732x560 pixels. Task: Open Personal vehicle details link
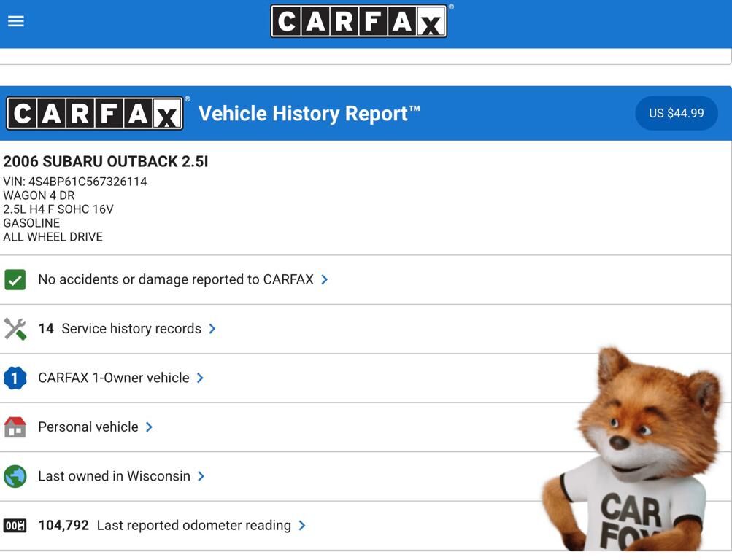(88, 427)
